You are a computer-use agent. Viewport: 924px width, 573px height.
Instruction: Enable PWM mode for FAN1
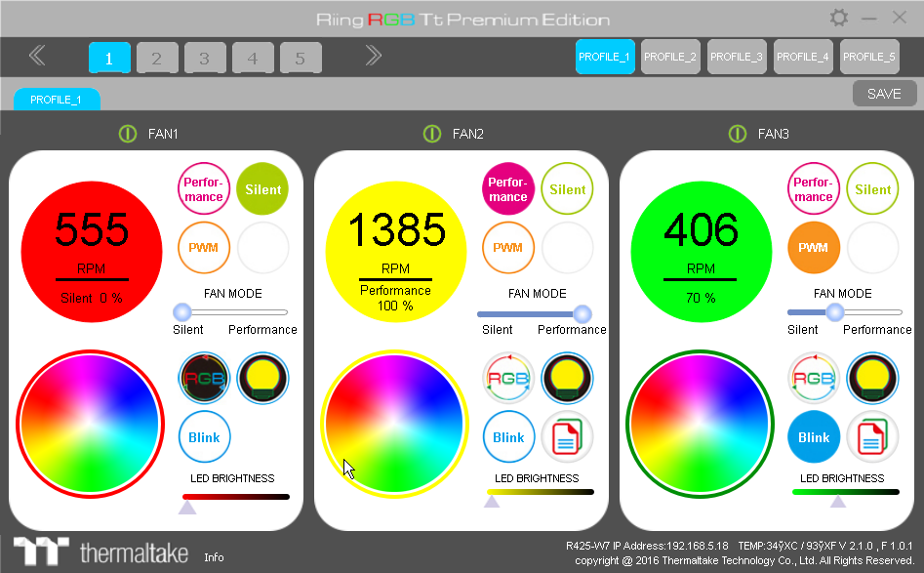[203, 248]
